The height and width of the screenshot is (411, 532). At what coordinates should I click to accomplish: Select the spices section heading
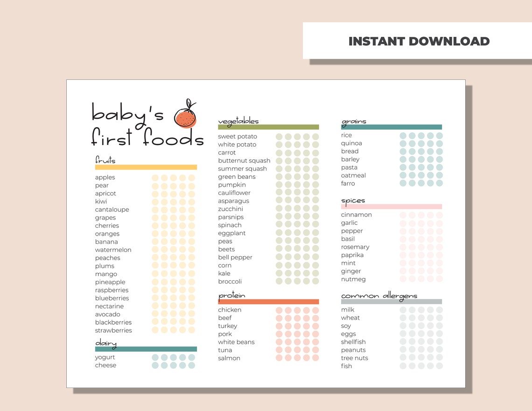click(353, 201)
